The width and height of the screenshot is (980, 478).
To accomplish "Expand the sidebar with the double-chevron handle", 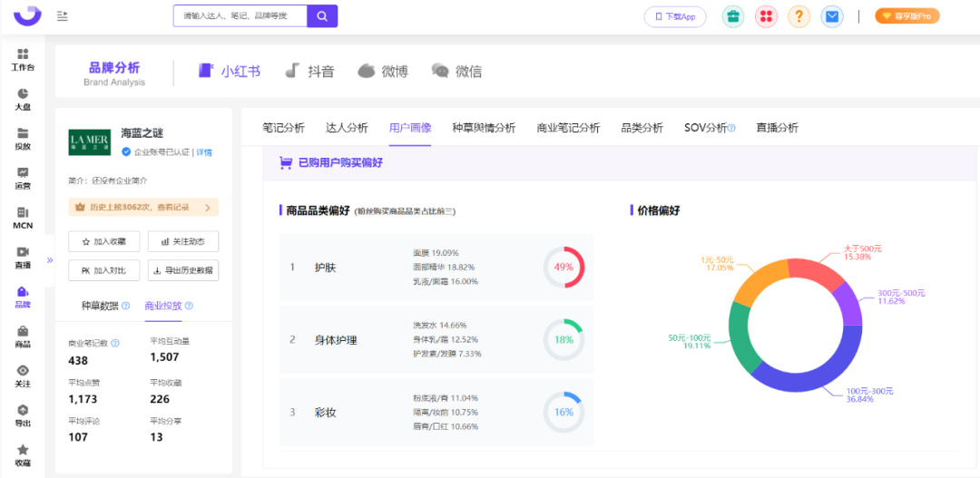I will pos(50,260).
